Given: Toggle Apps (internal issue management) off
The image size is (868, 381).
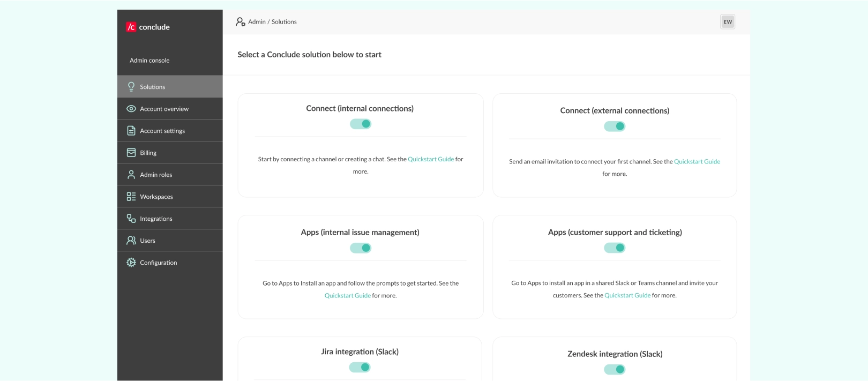Looking at the screenshot, I should click(x=361, y=248).
